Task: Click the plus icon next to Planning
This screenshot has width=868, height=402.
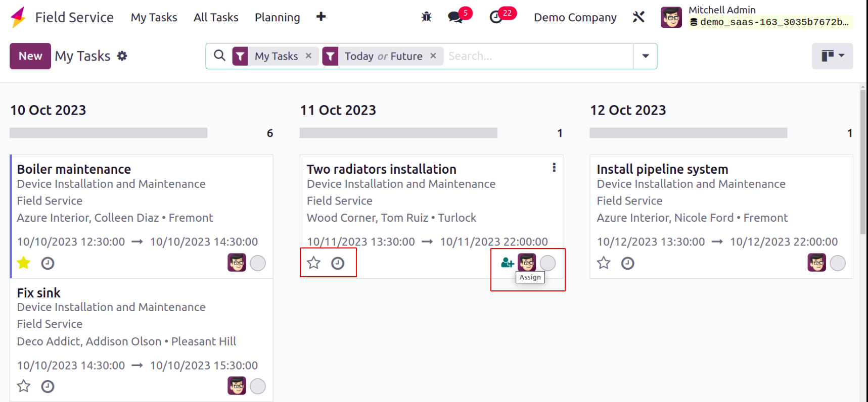Action: tap(321, 17)
